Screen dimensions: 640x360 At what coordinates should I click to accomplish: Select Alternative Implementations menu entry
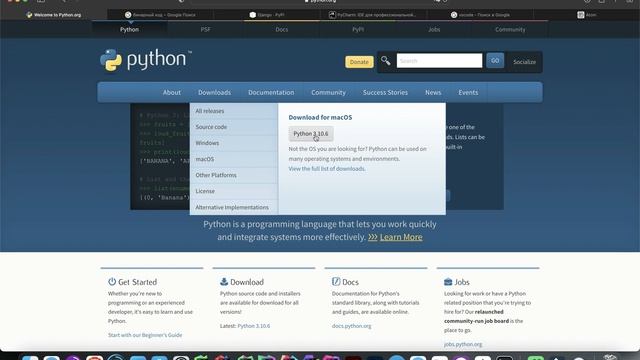[x=234, y=207]
